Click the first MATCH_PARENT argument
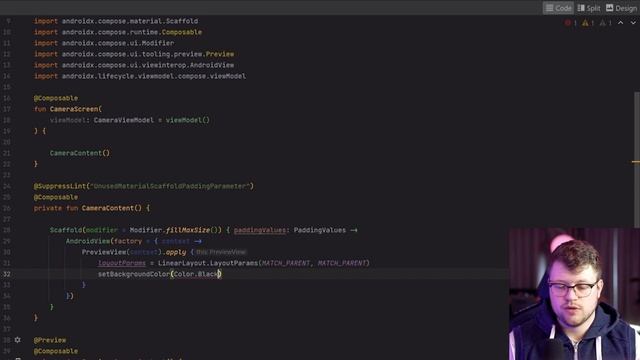 pos(285,263)
